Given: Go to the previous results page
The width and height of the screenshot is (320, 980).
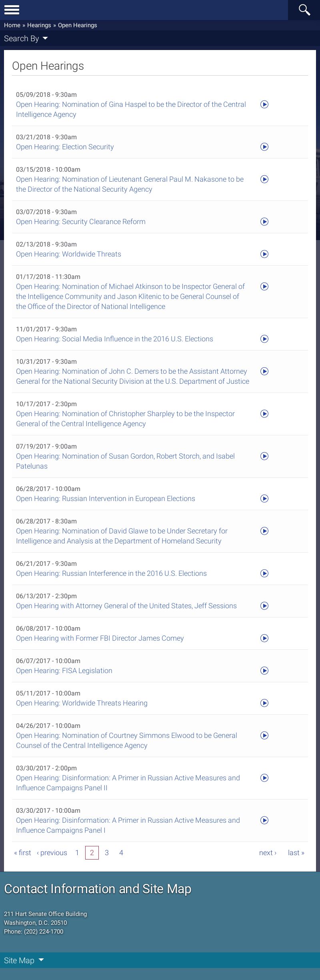Looking at the screenshot, I should click(x=52, y=853).
